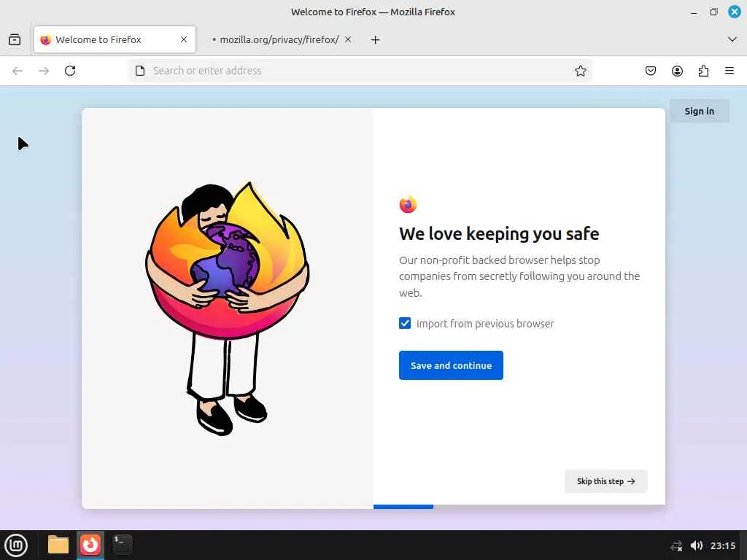Switch to the Welcome to Firefox tab

coord(115,39)
